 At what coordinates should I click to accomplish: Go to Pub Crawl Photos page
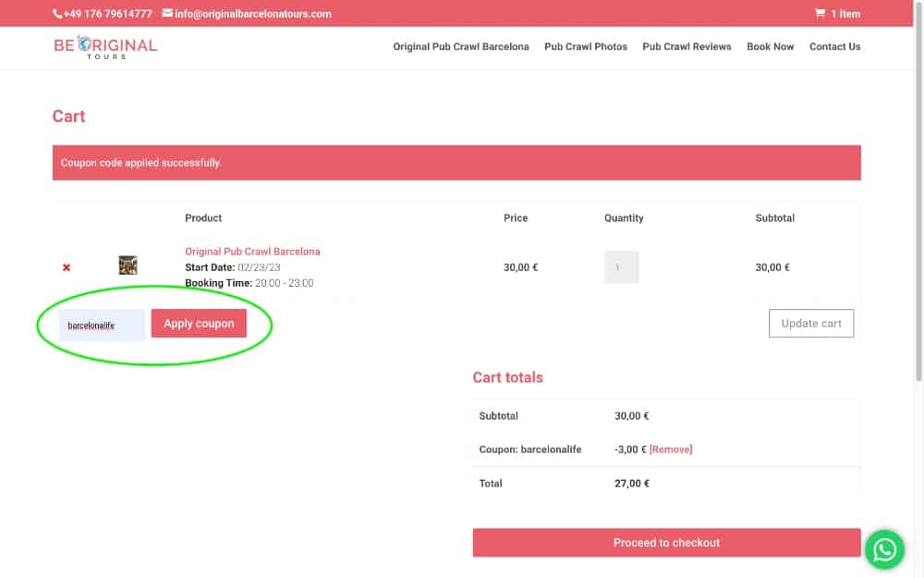[585, 46]
